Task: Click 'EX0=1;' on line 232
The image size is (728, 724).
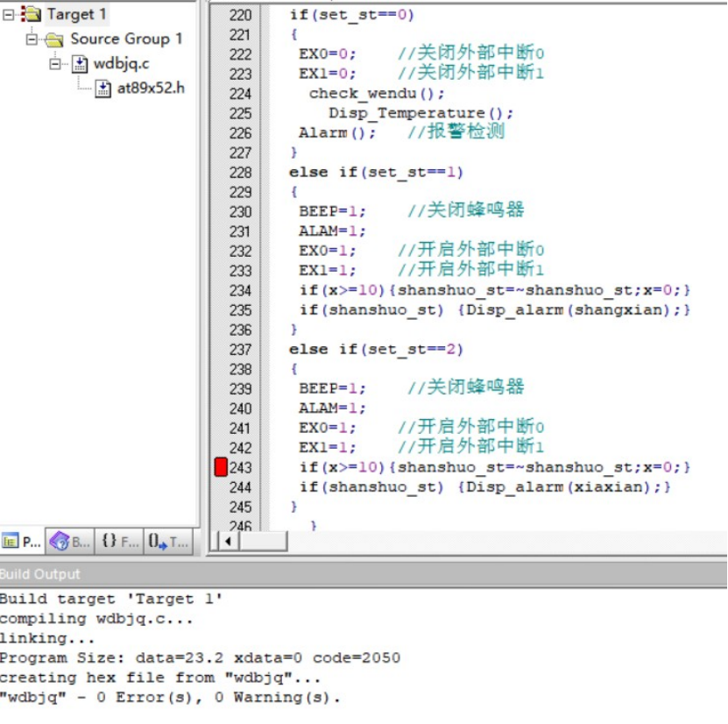Action: (x=328, y=251)
